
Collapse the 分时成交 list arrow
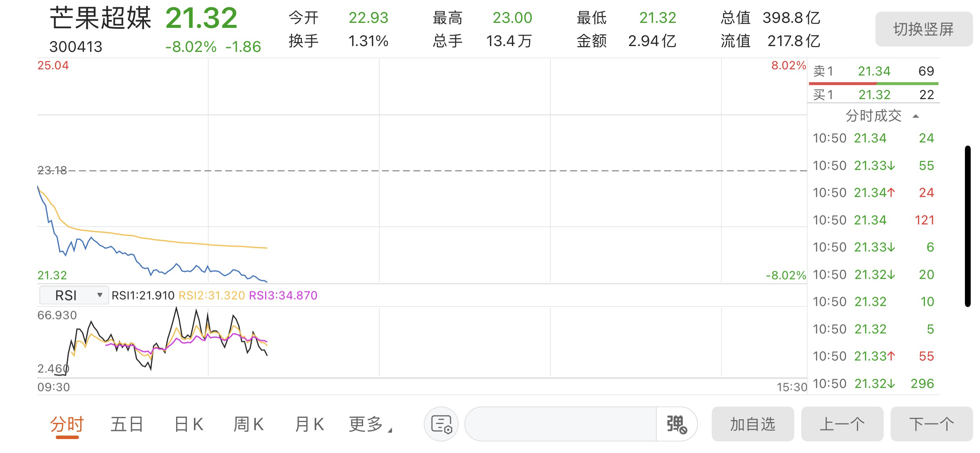[916, 116]
